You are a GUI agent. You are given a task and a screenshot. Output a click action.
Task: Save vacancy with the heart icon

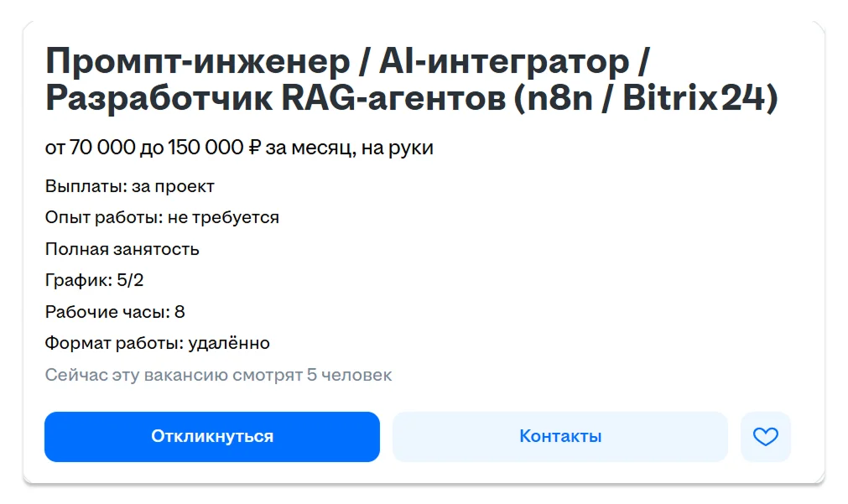[765, 437]
